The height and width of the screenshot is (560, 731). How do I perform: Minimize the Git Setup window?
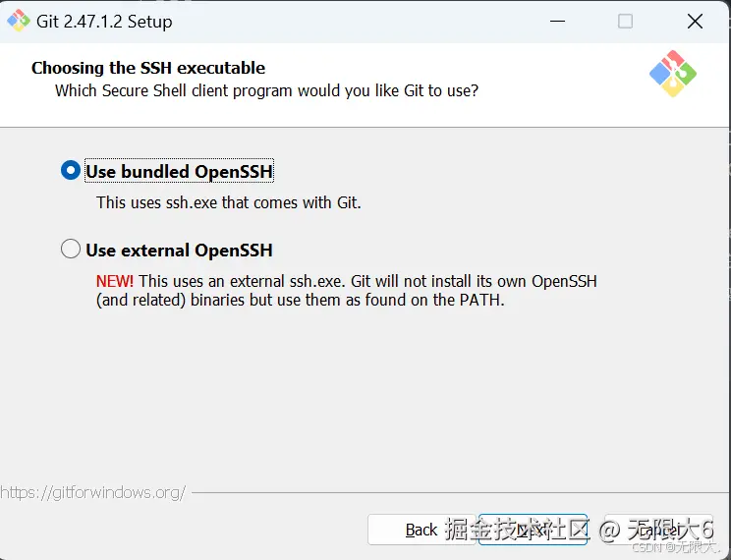coord(556,22)
